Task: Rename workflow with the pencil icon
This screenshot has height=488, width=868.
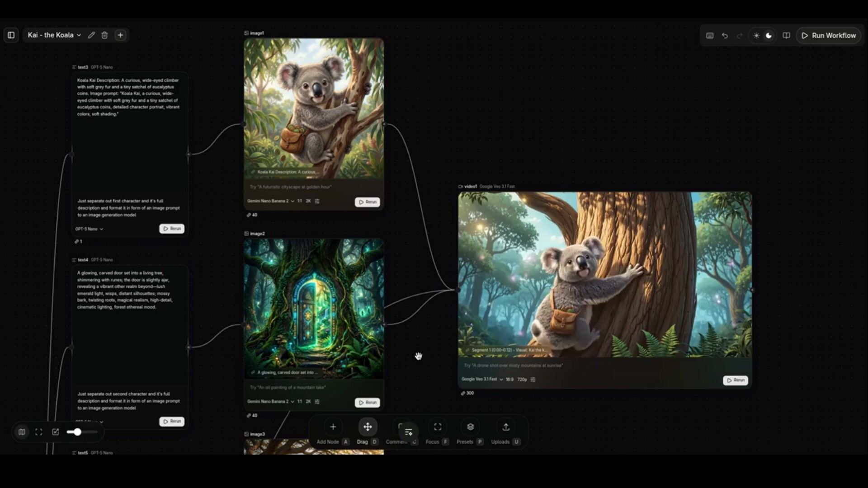Action: tap(91, 35)
